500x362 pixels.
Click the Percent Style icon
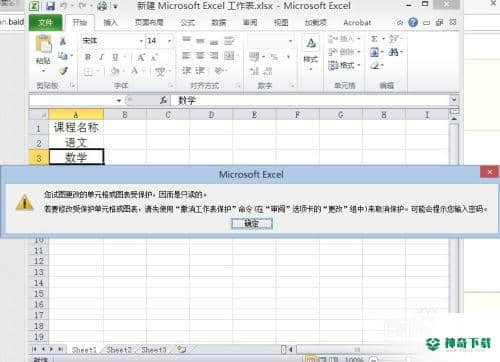[274, 57]
